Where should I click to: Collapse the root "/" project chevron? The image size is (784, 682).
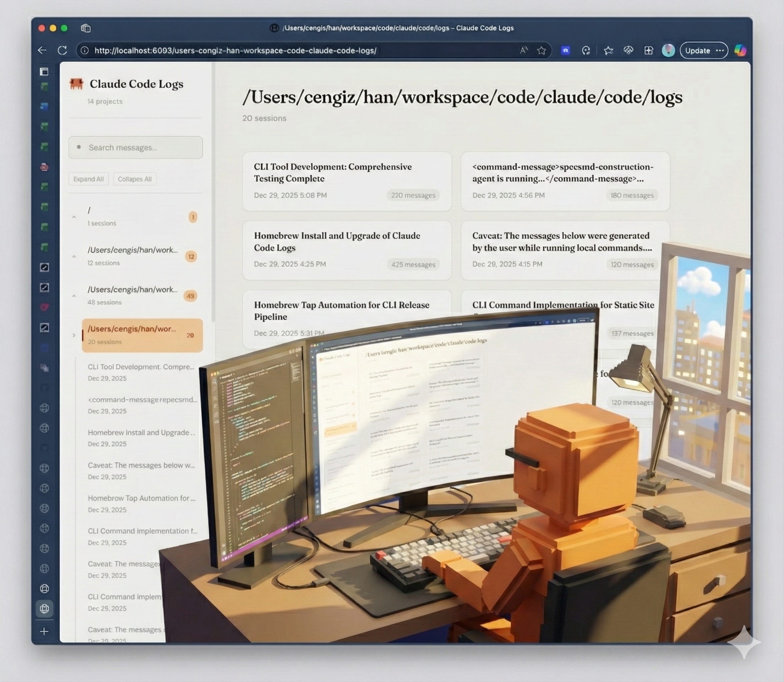74,217
